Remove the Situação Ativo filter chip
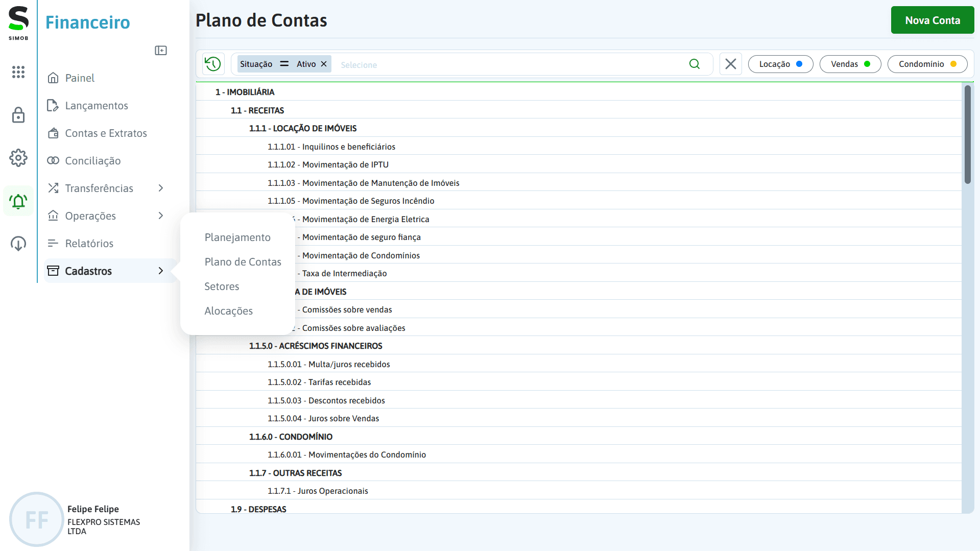The width and height of the screenshot is (980, 551). coord(324,63)
